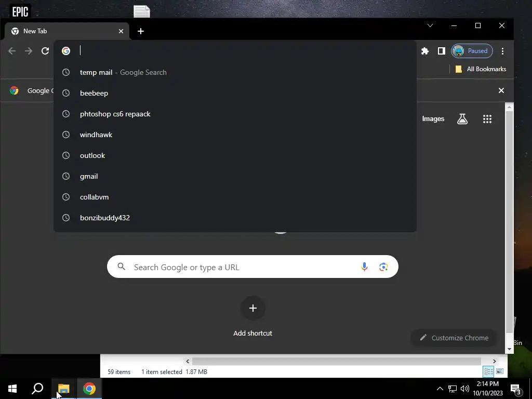
Task: Dismiss the Google Chrome infobar with X
Action: [501, 90]
